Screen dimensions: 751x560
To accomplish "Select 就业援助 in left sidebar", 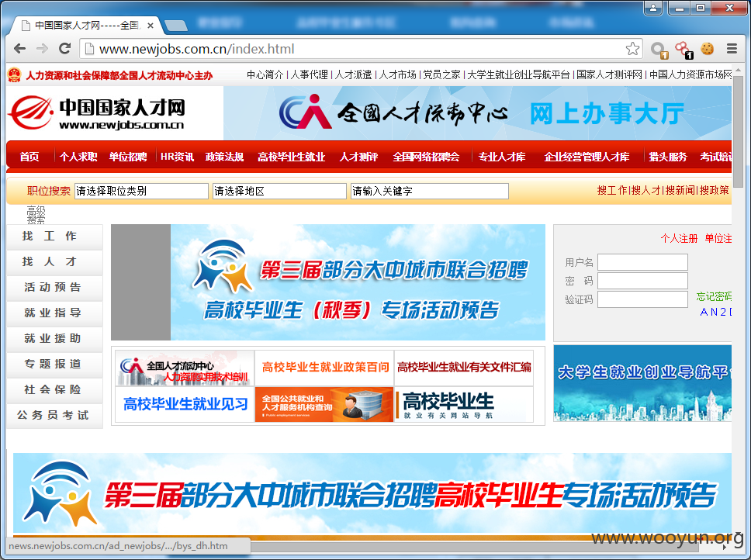I will (54, 338).
